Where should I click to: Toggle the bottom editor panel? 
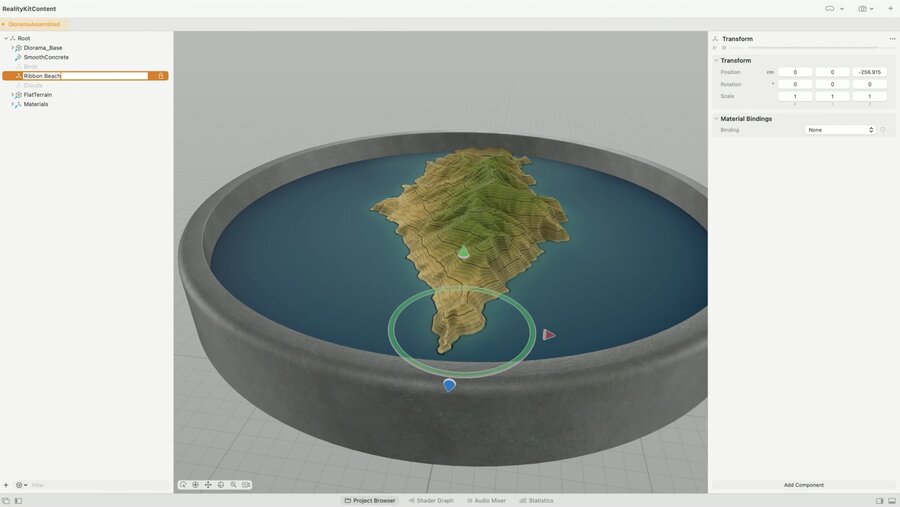point(892,501)
